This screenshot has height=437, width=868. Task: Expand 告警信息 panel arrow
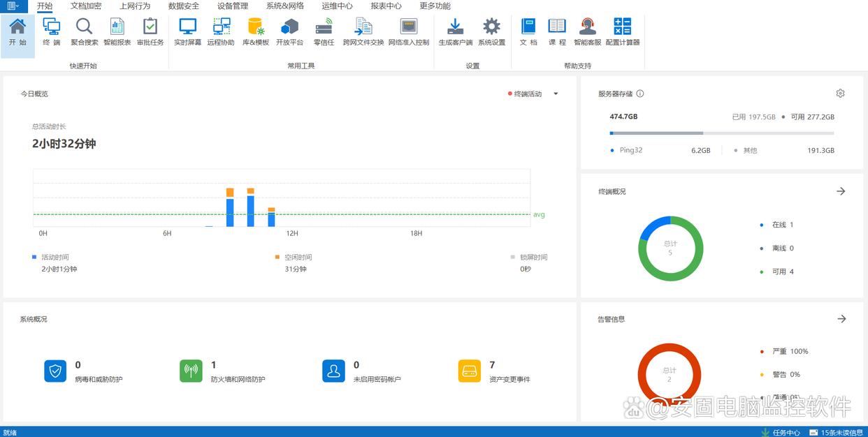pos(841,319)
